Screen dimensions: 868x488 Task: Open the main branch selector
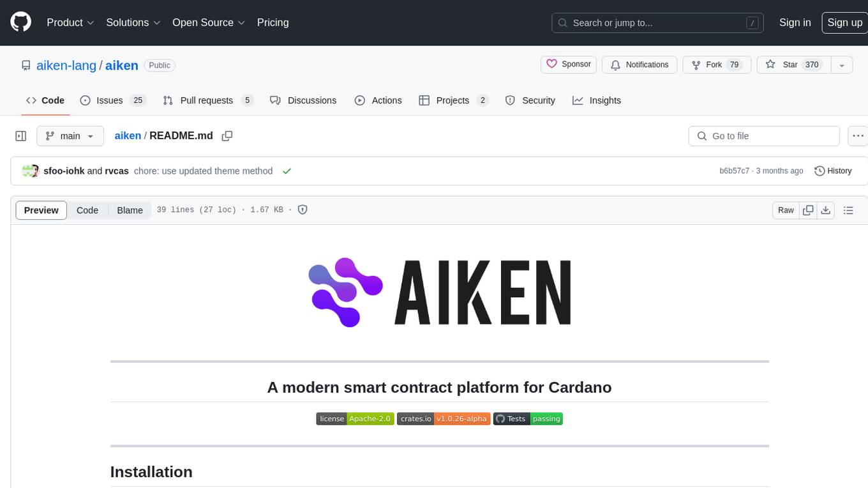click(70, 136)
